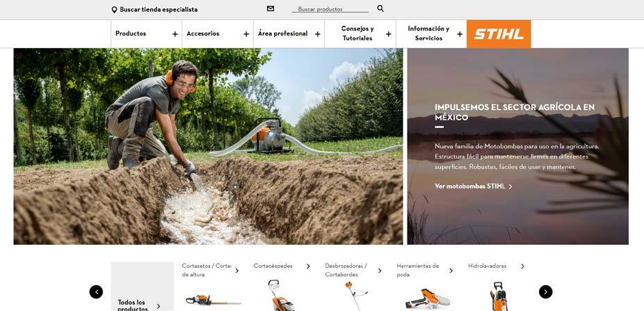644x311 pixels.
Task: Click the chevron next to Cortasetos de altura
Action: (x=236, y=271)
